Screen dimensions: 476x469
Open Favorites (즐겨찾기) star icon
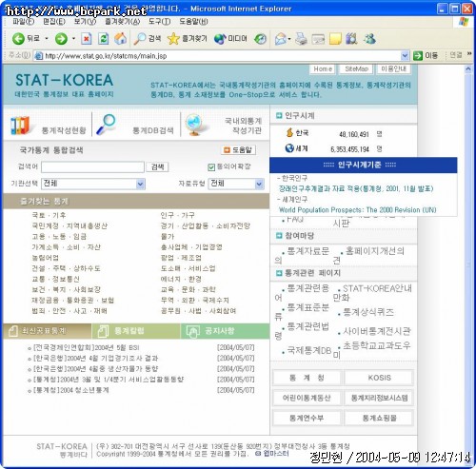coord(173,39)
